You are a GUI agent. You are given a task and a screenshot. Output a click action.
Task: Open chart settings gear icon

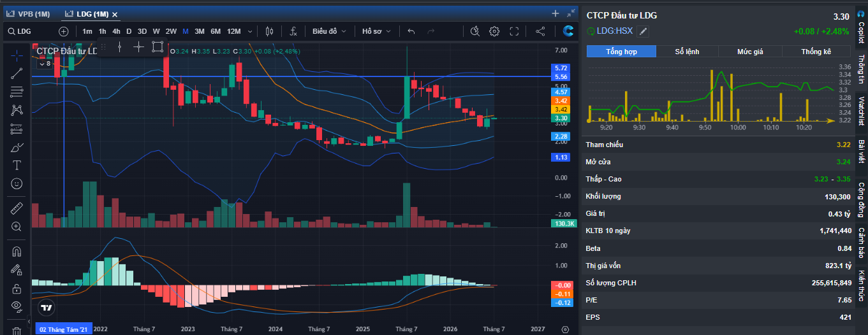(x=494, y=31)
